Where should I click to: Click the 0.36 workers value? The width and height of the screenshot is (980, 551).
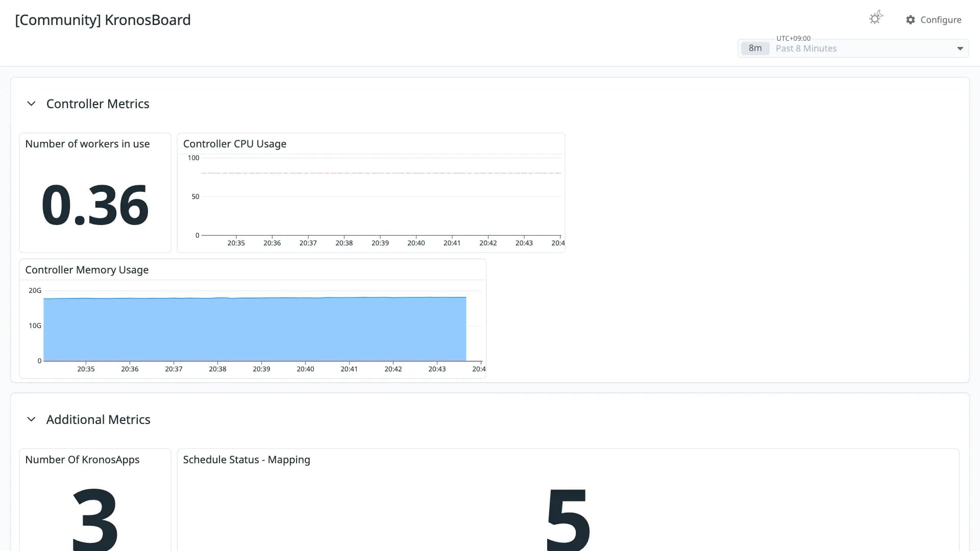95,205
